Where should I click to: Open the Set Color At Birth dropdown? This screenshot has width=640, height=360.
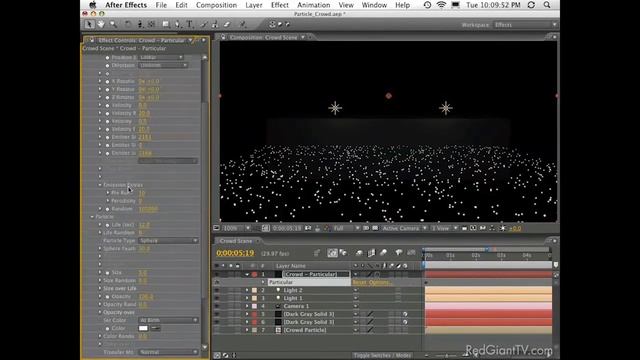[x=168, y=320]
